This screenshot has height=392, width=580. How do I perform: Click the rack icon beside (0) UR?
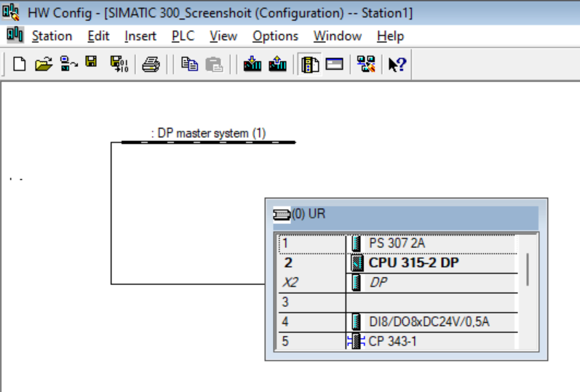282,214
